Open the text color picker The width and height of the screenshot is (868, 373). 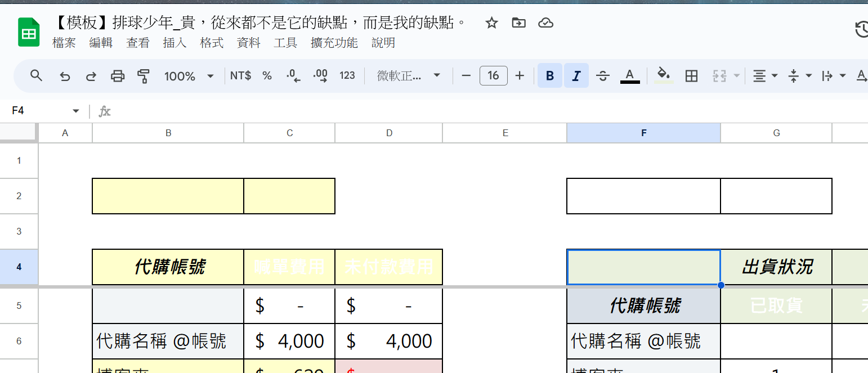click(x=630, y=76)
